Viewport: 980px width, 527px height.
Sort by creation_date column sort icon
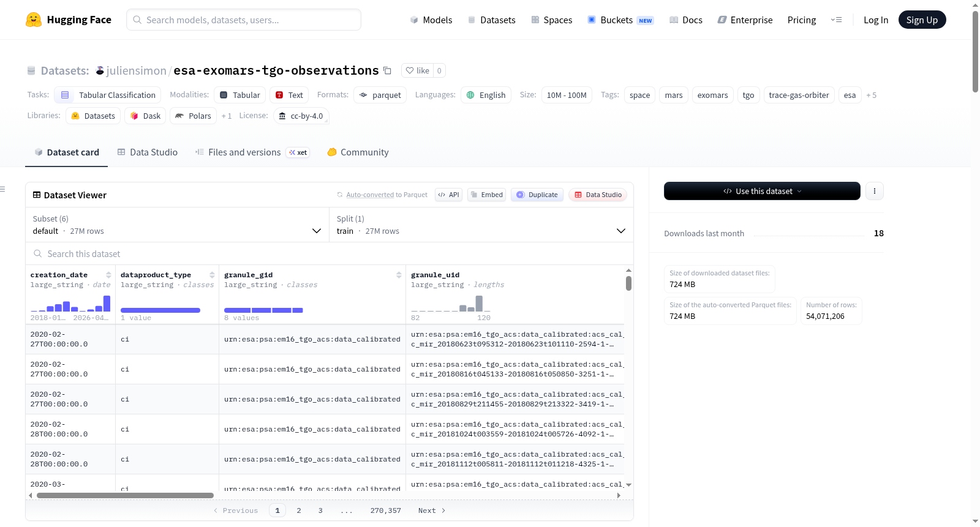[x=108, y=275]
